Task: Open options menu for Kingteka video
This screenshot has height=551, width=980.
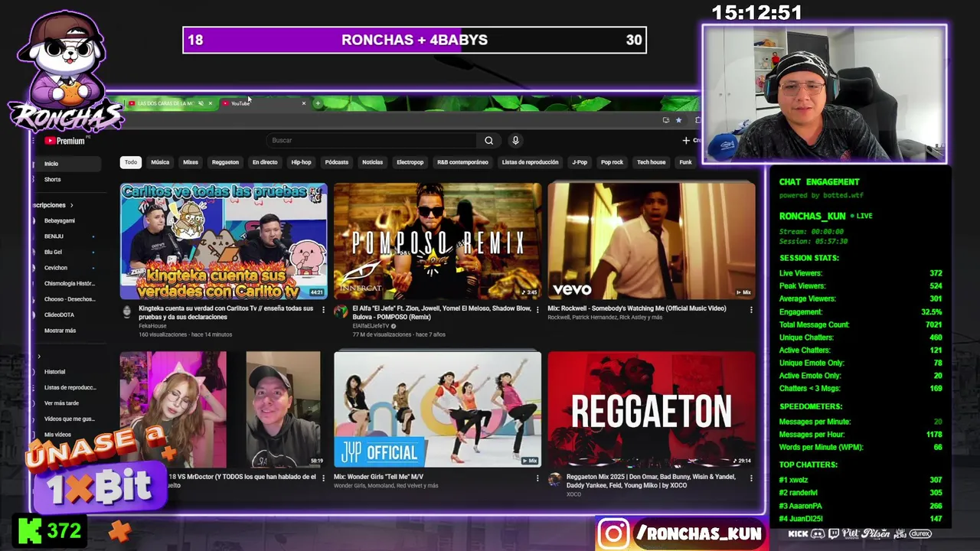Action: click(323, 310)
